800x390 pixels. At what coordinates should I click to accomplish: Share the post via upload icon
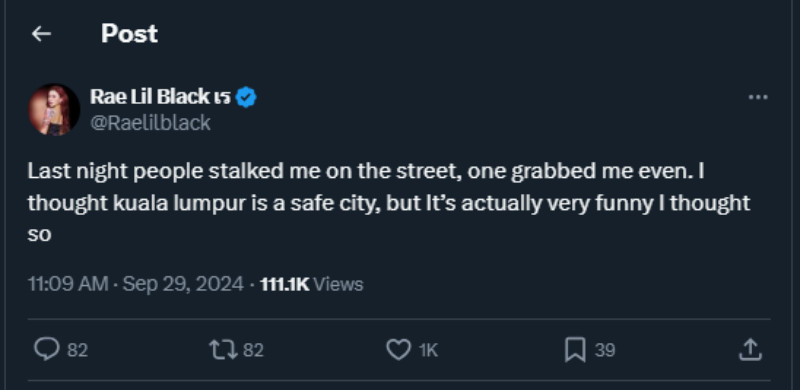tap(750, 350)
